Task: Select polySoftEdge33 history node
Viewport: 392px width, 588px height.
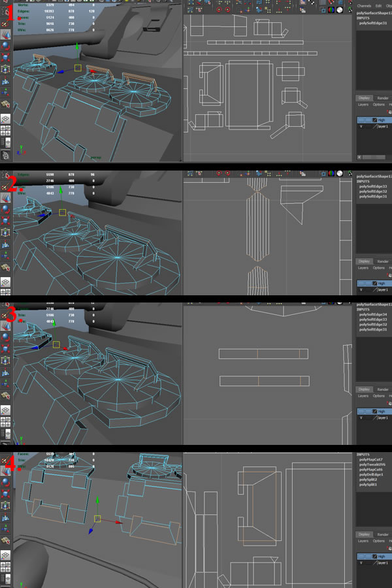Action: point(373,186)
